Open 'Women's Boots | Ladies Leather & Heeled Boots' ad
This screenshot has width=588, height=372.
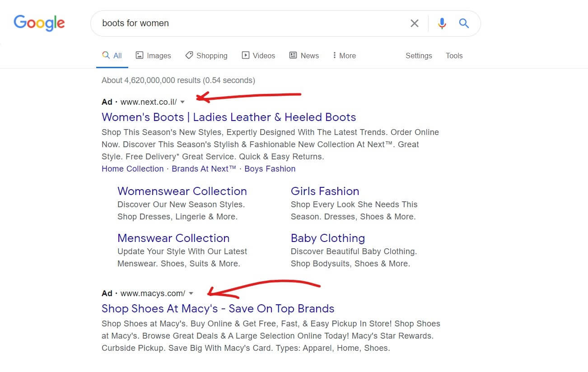coord(229,117)
